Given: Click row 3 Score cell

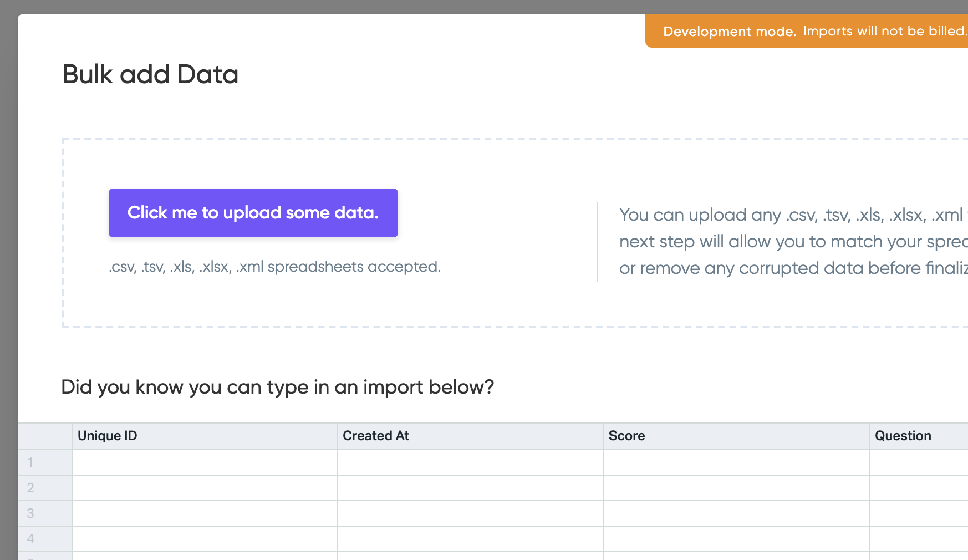Looking at the screenshot, I should pos(737,513).
